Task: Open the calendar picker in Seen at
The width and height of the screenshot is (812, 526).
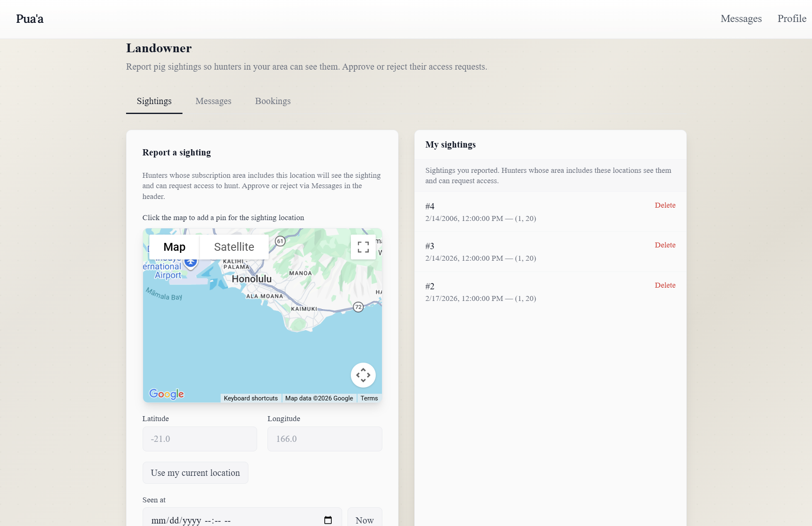Action: tap(328, 520)
